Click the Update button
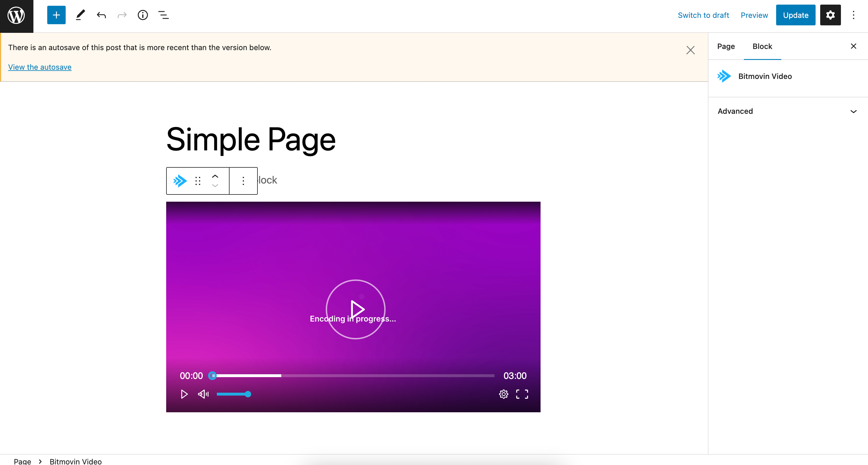The height and width of the screenshot is (465, 868). coord(795,15)
